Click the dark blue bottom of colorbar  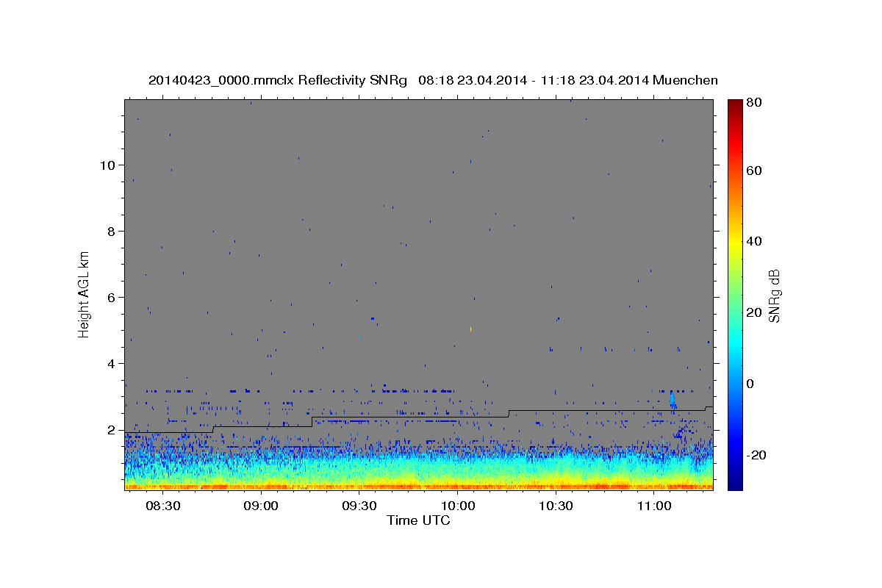tap(734, 485)
